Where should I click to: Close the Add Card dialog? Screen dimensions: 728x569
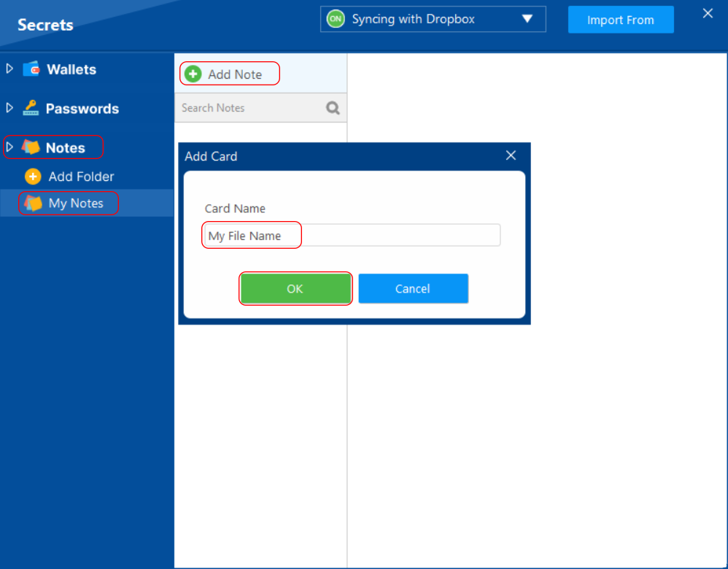pos(511,155)
